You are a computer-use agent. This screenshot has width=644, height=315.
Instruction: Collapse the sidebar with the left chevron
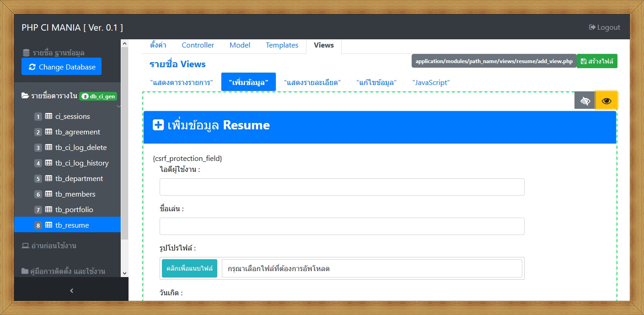pos(71,290)
